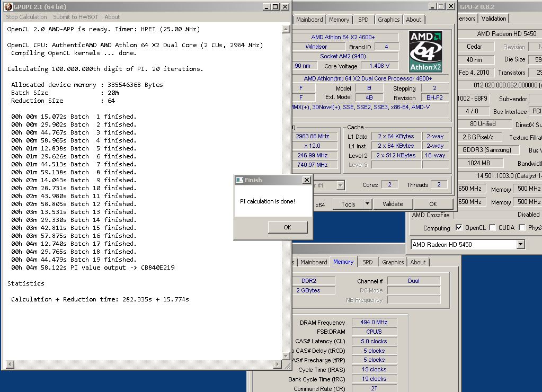Click the Validate button in CPU-Z
This screenshot has width=542, height=392.
[393, 204]
